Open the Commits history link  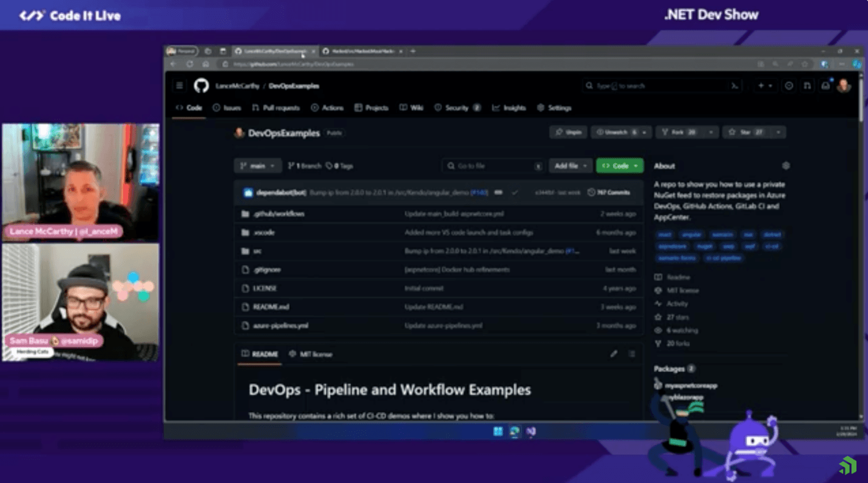[x=609, y=192]
